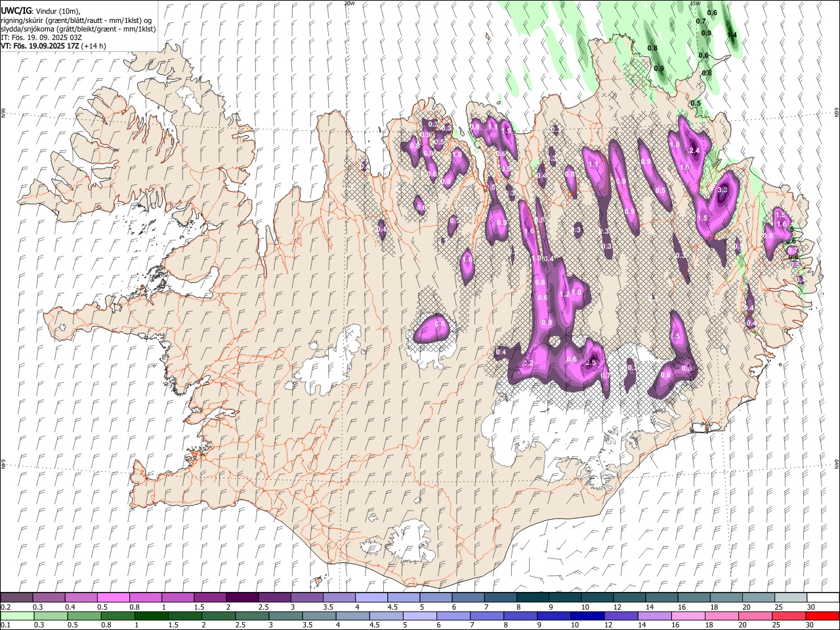The width and height of the screenshot is (840, 630).
Task: Click the "0.2" label on the snow scale
Action: [5, 607]
